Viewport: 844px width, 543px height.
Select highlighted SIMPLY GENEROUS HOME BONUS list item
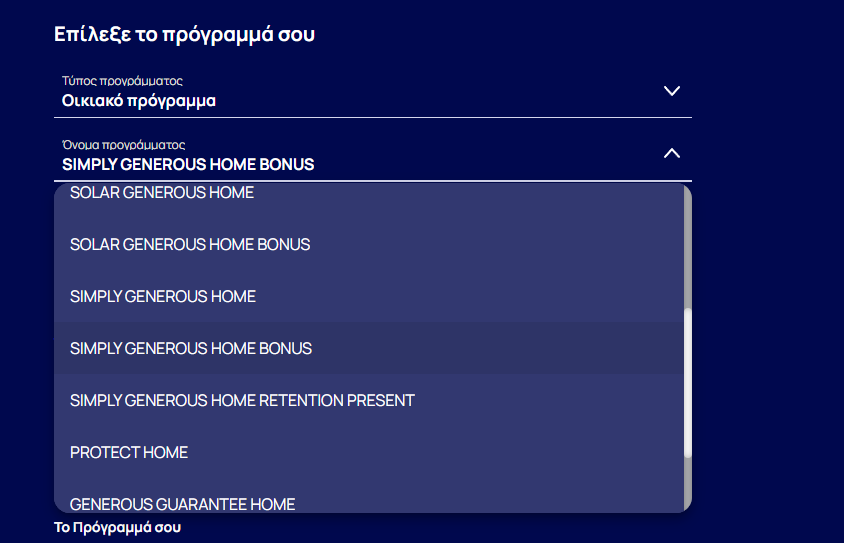[x=191, y=349]
